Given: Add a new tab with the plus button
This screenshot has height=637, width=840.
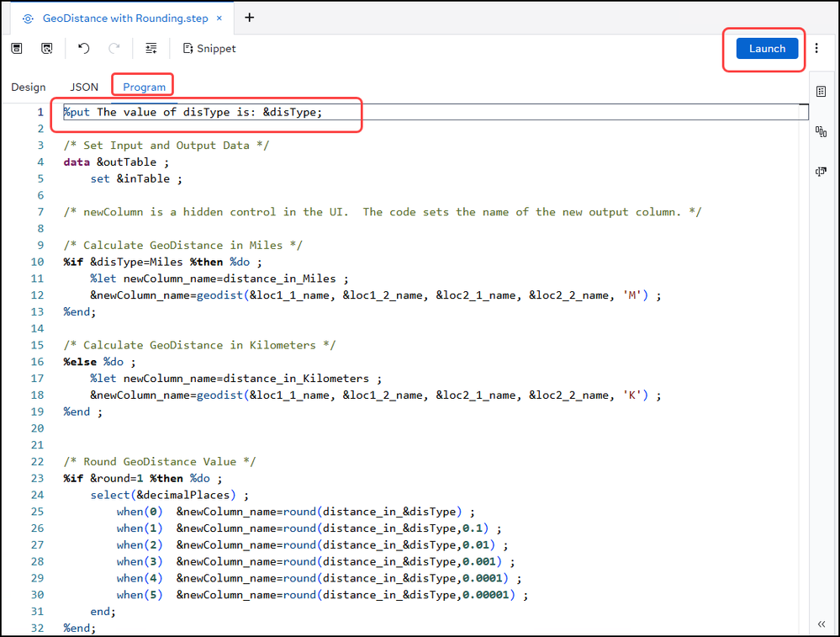Looking at the screenshot, I should point(249,18).
